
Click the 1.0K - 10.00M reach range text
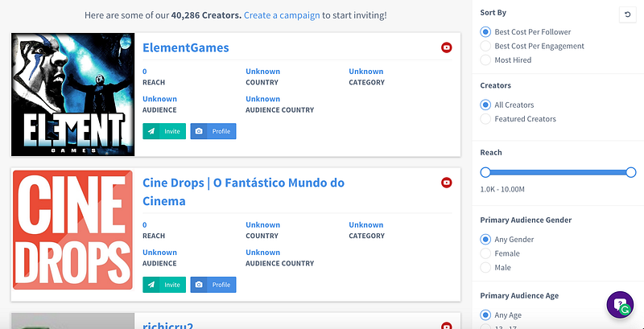click(x=502, y=190)
